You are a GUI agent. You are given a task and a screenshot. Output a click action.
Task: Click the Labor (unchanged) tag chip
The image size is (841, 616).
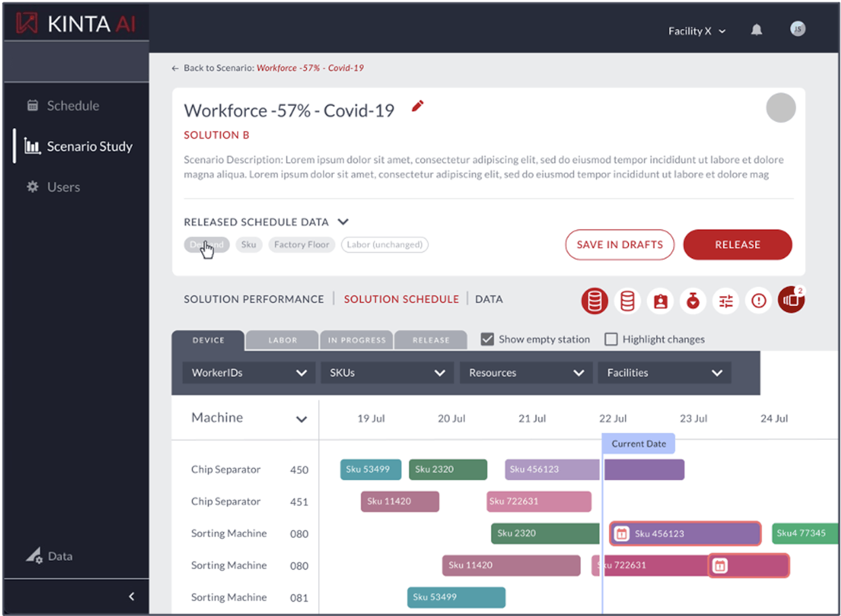point(385,245)
